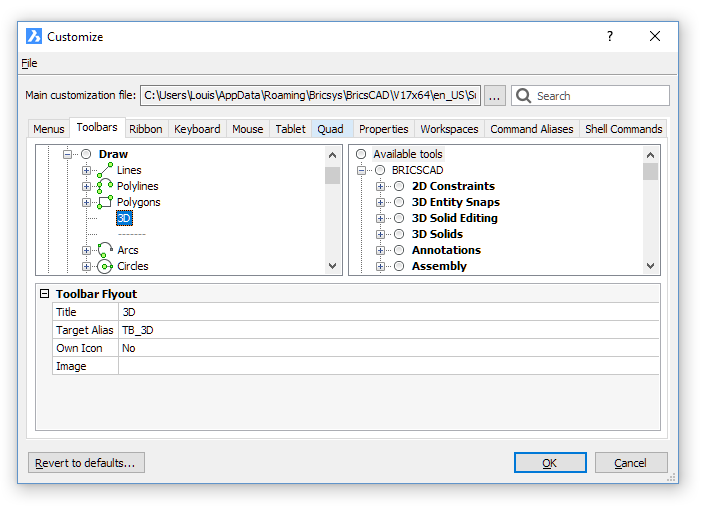The height and width of the screenshot is (509, 705).
Task: Expand the 3D Entity Snaps tool group
Action: (380, 202)
